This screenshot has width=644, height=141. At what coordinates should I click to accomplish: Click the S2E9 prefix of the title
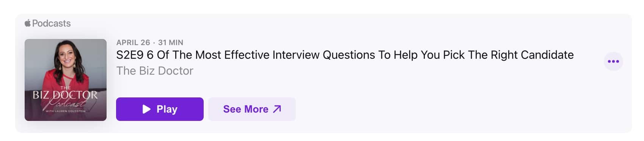130,55
